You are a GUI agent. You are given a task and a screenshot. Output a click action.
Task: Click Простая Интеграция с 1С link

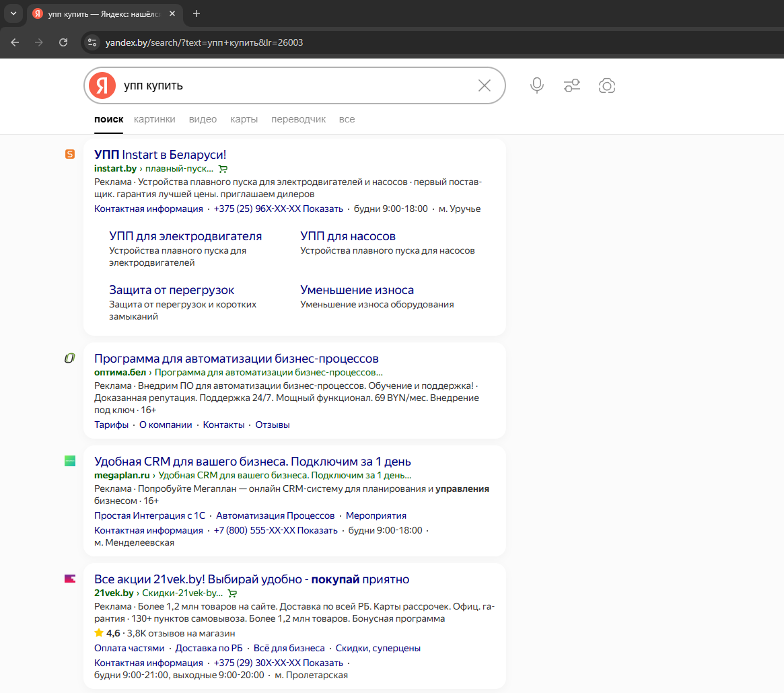[x=149, y=515]
